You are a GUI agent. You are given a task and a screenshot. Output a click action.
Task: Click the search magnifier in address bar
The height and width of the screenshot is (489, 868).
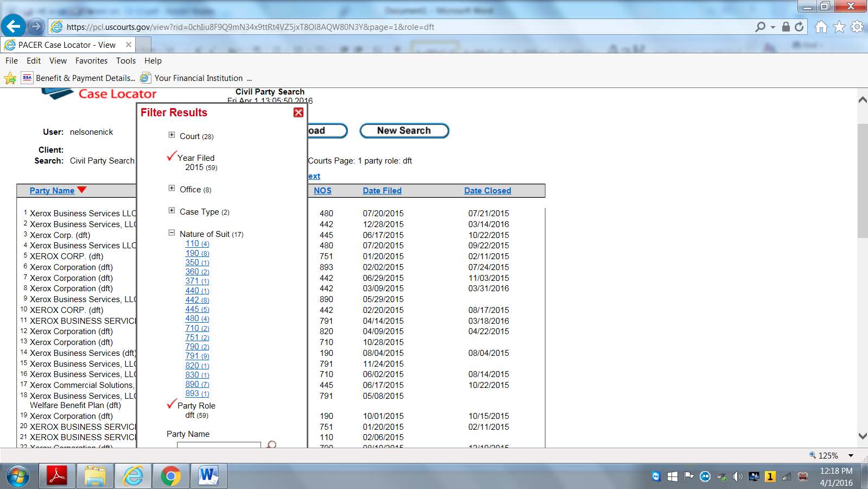(760, 27)
